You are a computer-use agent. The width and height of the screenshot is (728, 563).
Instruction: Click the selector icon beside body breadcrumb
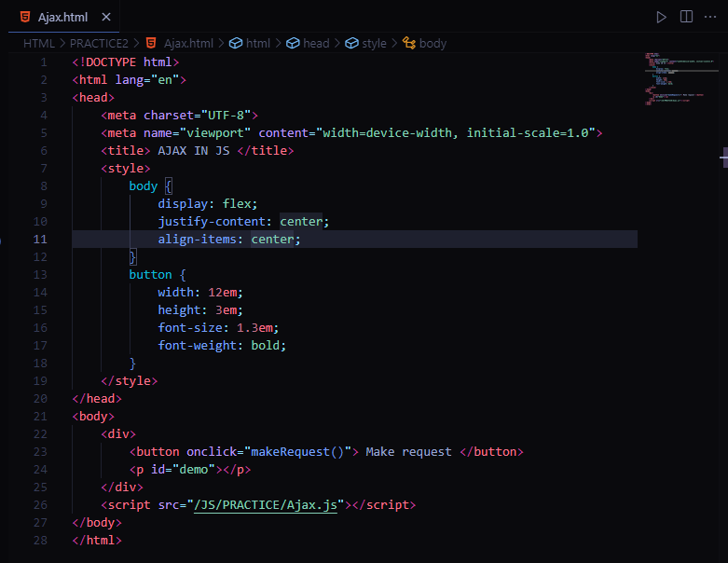point(409,43)
